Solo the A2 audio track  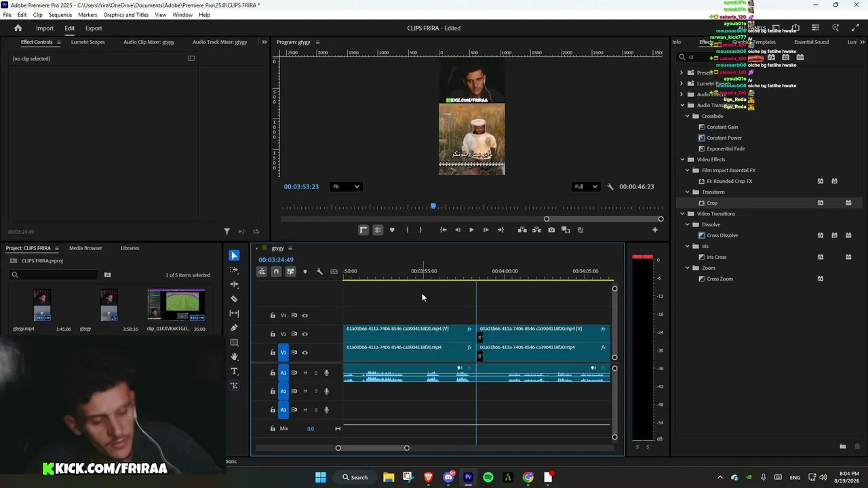315,391
